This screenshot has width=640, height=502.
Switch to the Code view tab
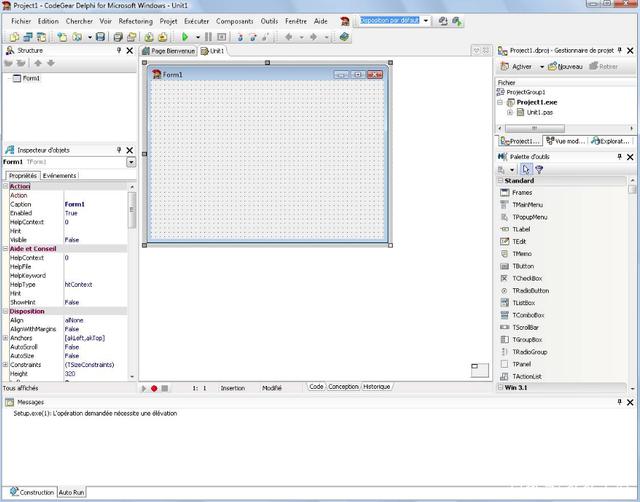pyautogui.click(x=316, y=386)
